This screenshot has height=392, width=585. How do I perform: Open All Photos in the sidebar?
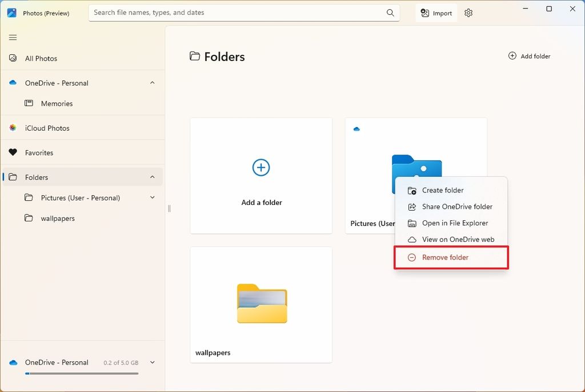pyautogui.click(x=41, y=58)
